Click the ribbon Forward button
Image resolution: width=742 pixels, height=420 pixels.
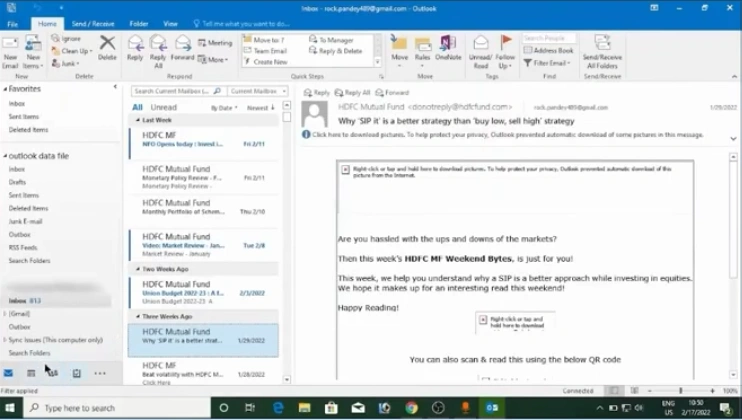point(182,48)
